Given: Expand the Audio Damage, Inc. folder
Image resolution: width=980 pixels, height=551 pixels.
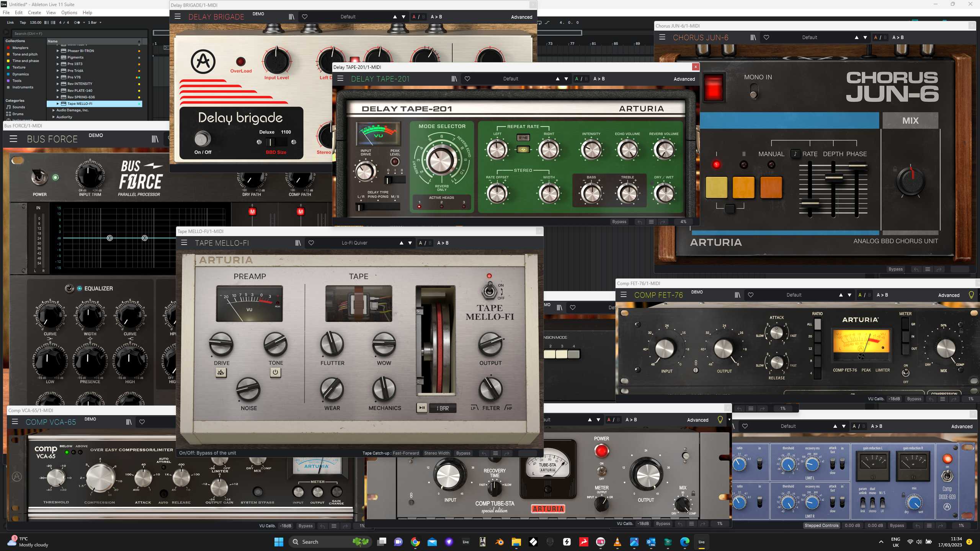Looking at the screenshot, I should [x=53, y=110].
